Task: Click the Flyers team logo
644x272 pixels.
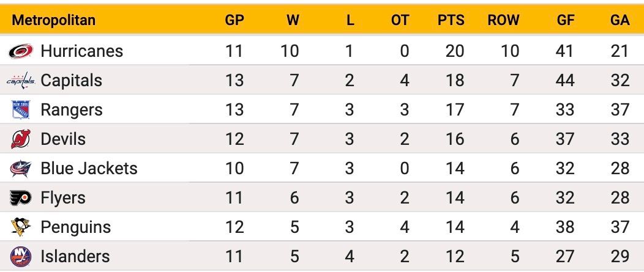Action: [21, 198]
